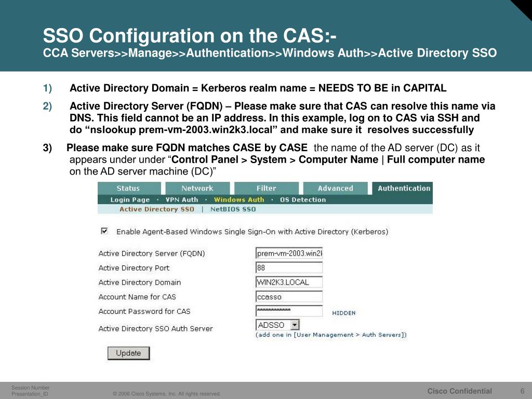Click the 'Active Directory Port' label

click(x=134, y=268)
